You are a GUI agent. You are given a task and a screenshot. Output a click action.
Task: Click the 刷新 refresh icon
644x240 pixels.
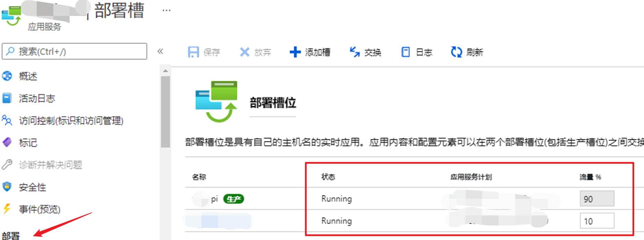point(456,52)
